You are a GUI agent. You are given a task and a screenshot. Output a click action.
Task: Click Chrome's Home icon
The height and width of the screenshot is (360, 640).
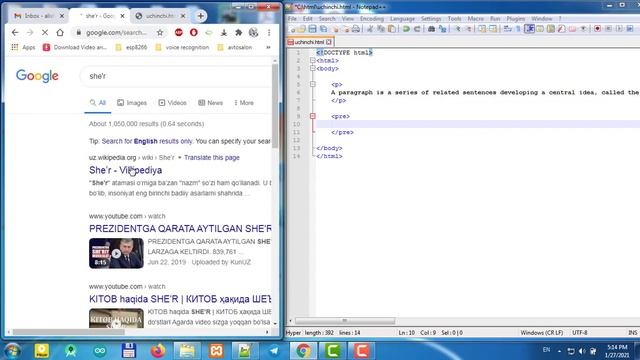[x=60, y=32]
